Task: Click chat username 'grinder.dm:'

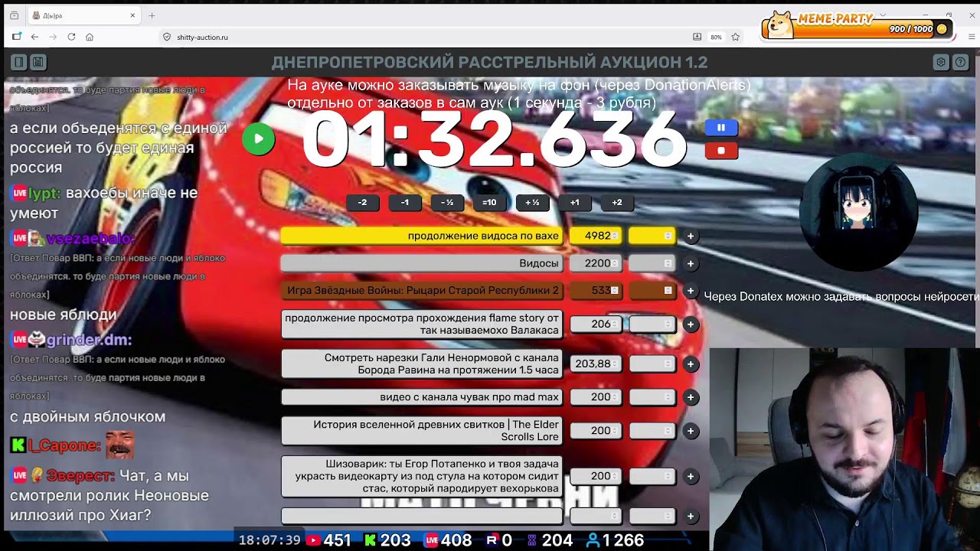Action: [x=90, y=339]
